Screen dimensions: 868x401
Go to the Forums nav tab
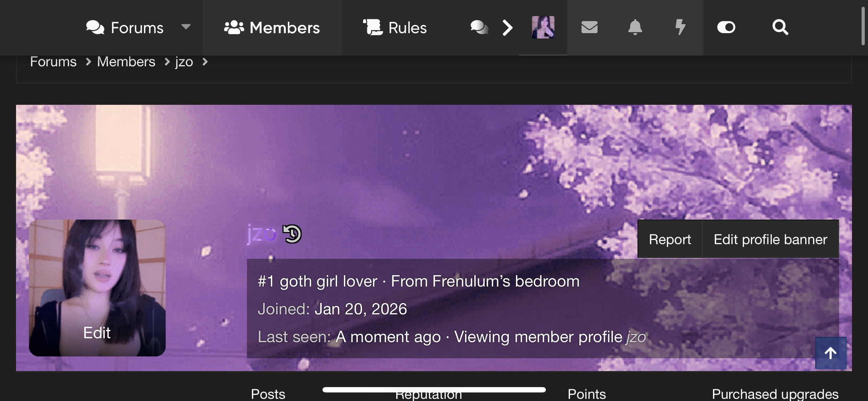coord(125,27)
